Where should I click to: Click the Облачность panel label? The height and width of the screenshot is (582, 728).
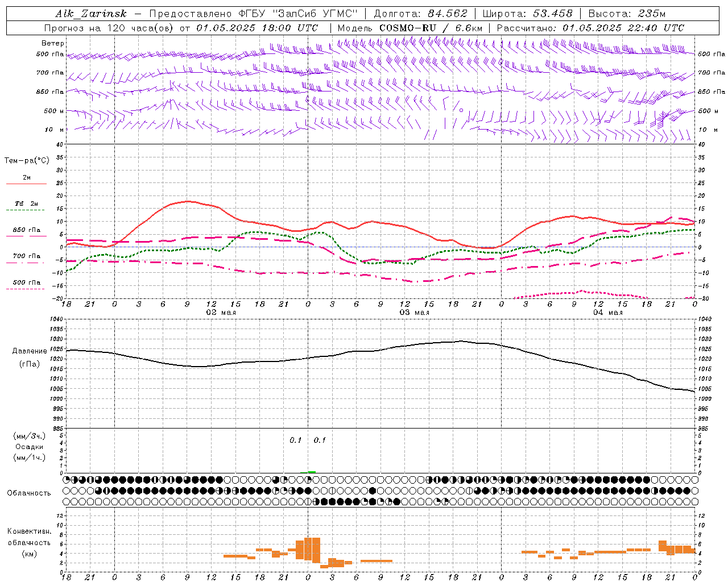[x=29, y=493]
